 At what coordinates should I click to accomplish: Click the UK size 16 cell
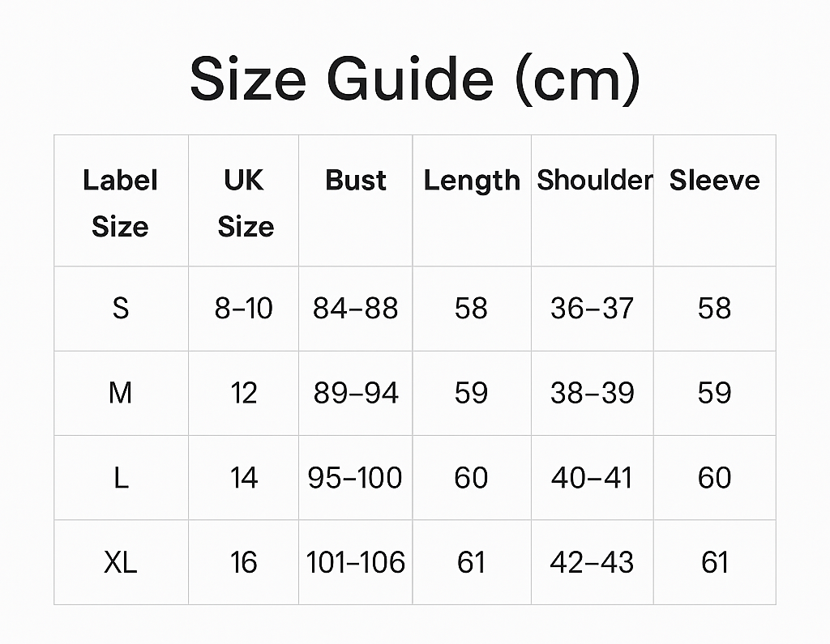[x=244, y=562]
